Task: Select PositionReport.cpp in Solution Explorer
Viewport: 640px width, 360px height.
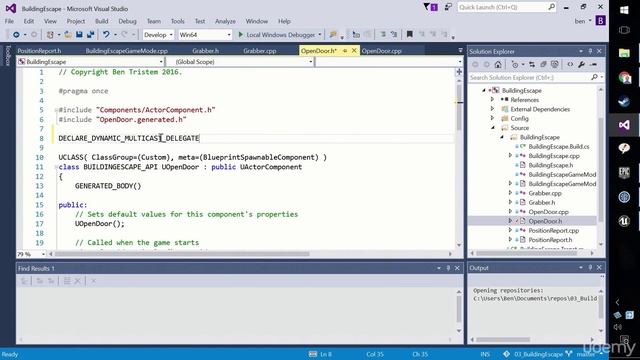Action: 553,230
